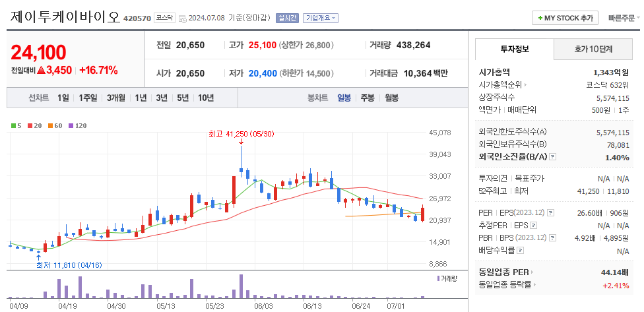Click the 52주최고 value 41,250
The image size is (644, 312).
pos(589,191)
